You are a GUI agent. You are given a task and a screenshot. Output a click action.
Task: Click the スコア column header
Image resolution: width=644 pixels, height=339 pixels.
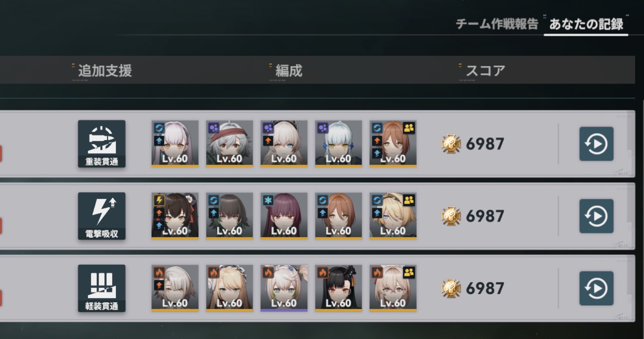pyautogui.click(x=485, y=71)
